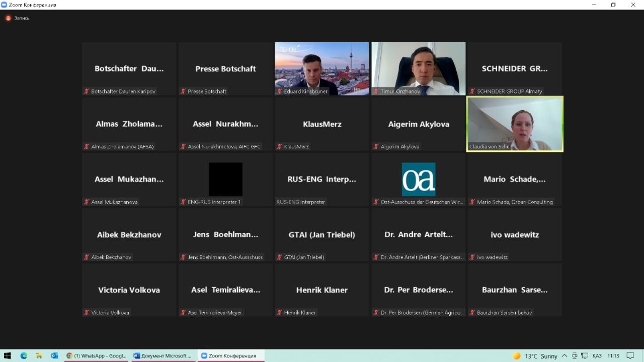Viewport: 644px width, 362px height.
Task: Select Mario Schade, Orban Consulting tile
Action: click(515, 179)
